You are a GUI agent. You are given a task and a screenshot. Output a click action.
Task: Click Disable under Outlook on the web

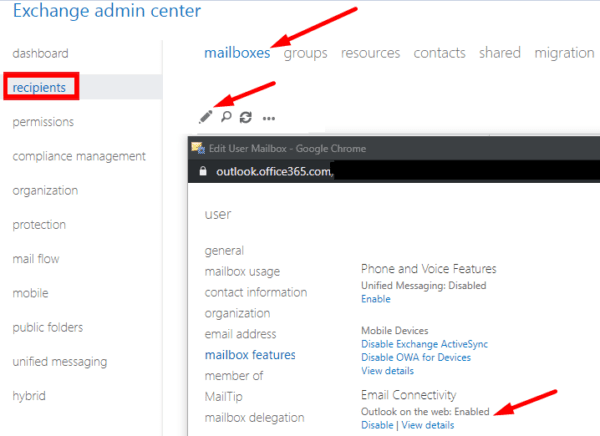[377, 425]
